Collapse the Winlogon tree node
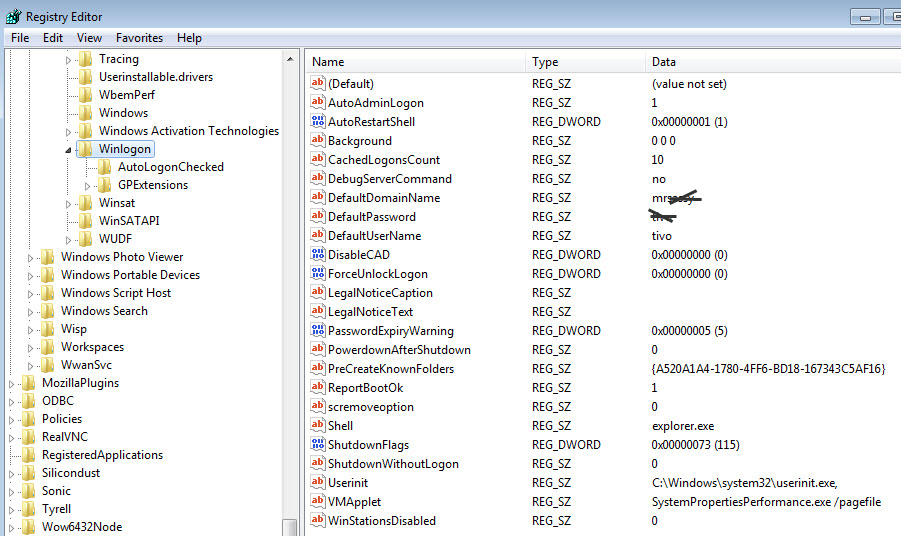Image resolution: width=901 pixels, height=536 pixels. point(68,150)
